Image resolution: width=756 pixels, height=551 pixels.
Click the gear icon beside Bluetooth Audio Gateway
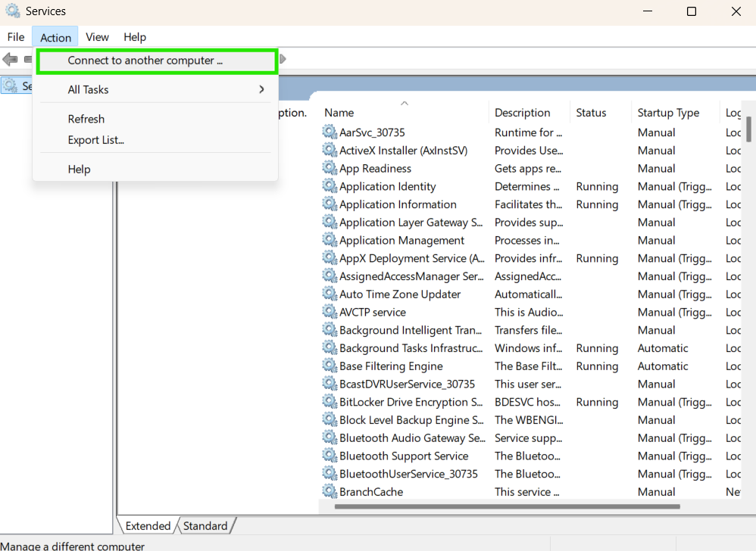pyautogui.click(x=330, y=437)
